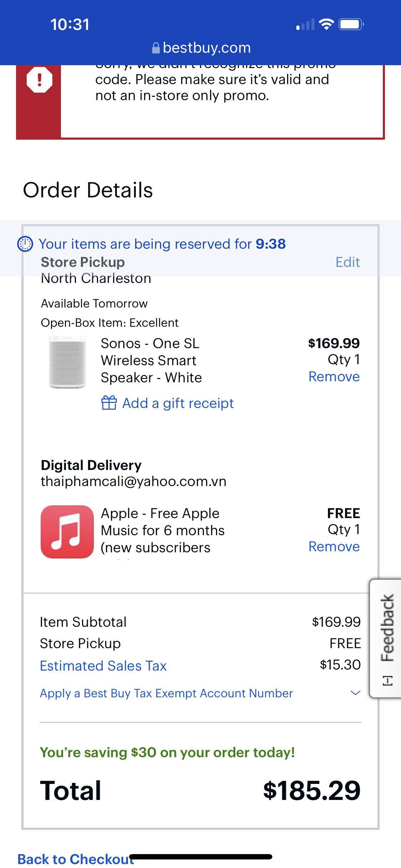The height and width of the screenshot is (868, 401).
Task: Go Back to Checkout
Action: [76, 859]
